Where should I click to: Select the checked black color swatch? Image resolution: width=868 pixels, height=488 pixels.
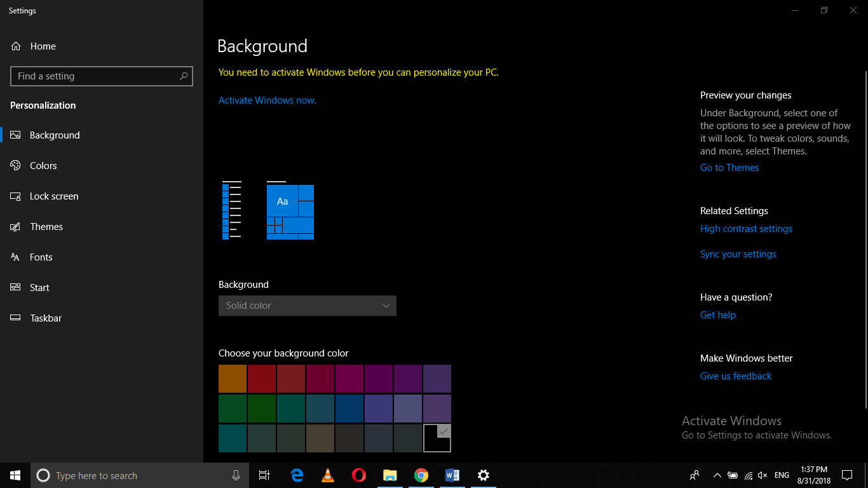coord(437,438)
